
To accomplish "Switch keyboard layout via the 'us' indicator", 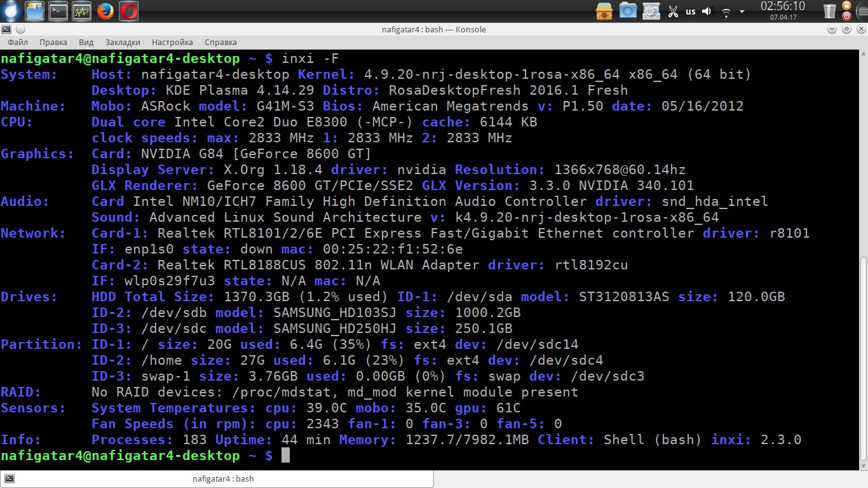I will coord(691,11).
